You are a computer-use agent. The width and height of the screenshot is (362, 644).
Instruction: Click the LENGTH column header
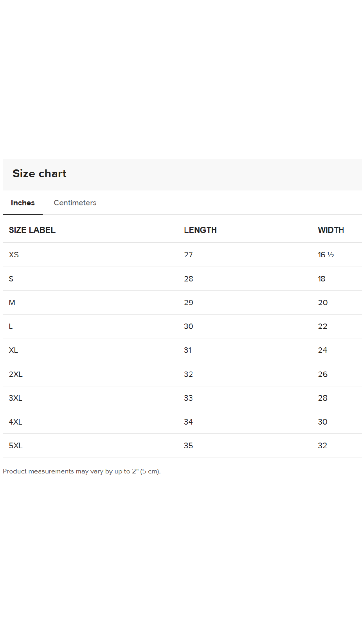(x=200, y=230)
